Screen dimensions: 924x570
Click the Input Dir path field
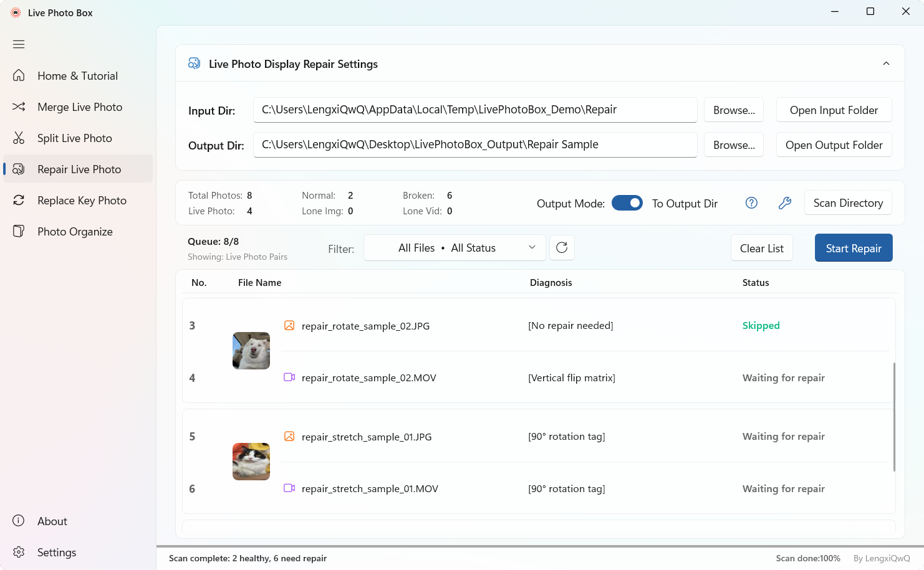475,110
